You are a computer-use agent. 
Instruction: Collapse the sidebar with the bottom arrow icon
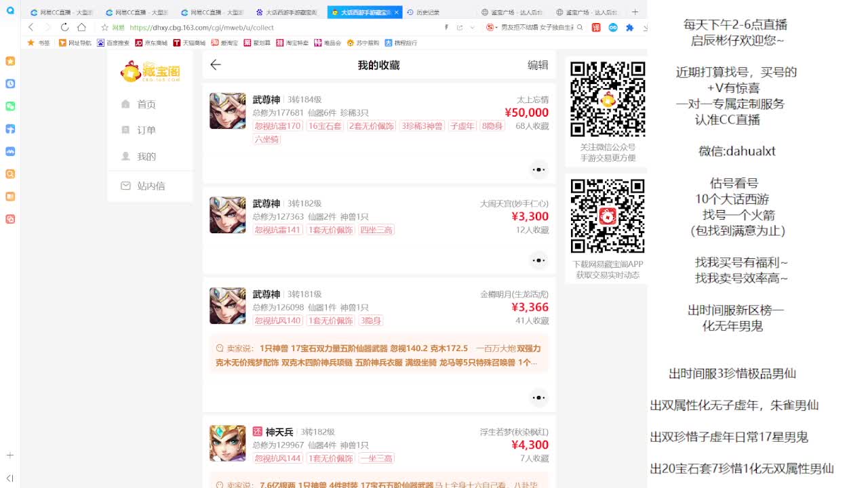tap(10, 478)
